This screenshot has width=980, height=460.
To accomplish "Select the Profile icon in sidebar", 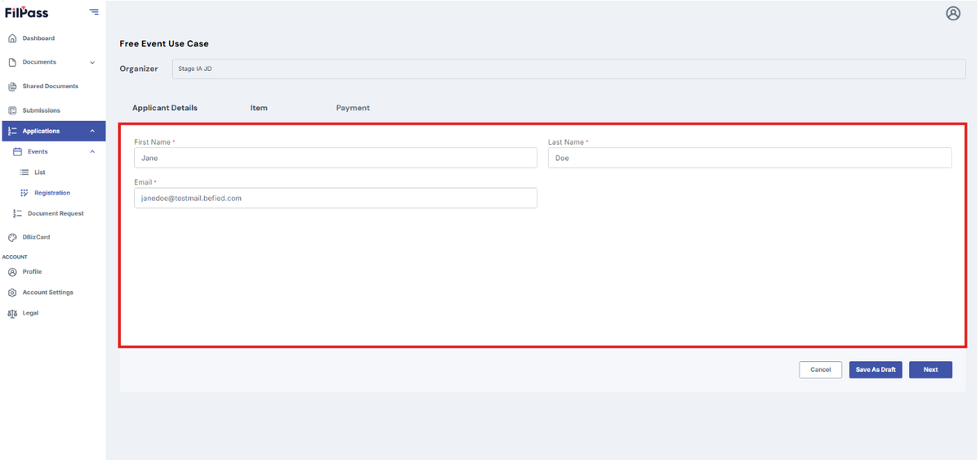I will tap(12, 272).
